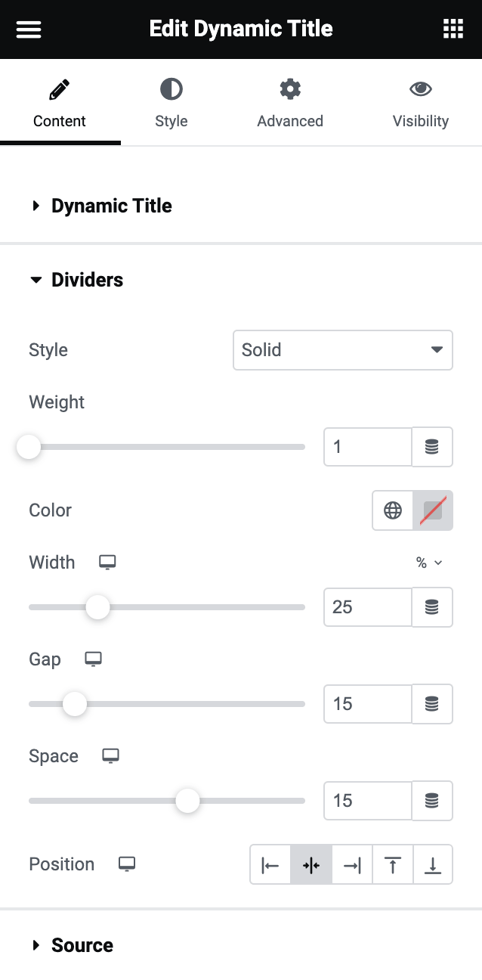Open the hamburger menu
The height and width of the screenshot is (980, 482).
(29, 29)
